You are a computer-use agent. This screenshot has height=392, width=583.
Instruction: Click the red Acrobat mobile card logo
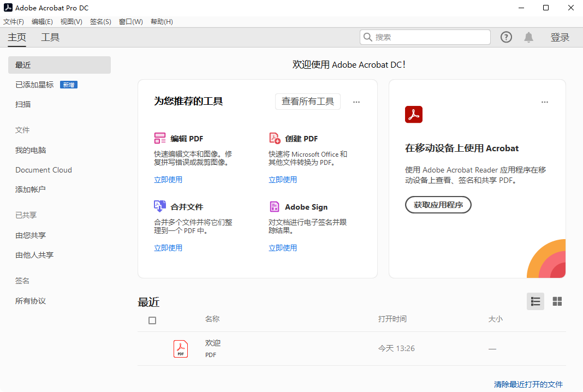pyautogui.click(x=414, y=114)
